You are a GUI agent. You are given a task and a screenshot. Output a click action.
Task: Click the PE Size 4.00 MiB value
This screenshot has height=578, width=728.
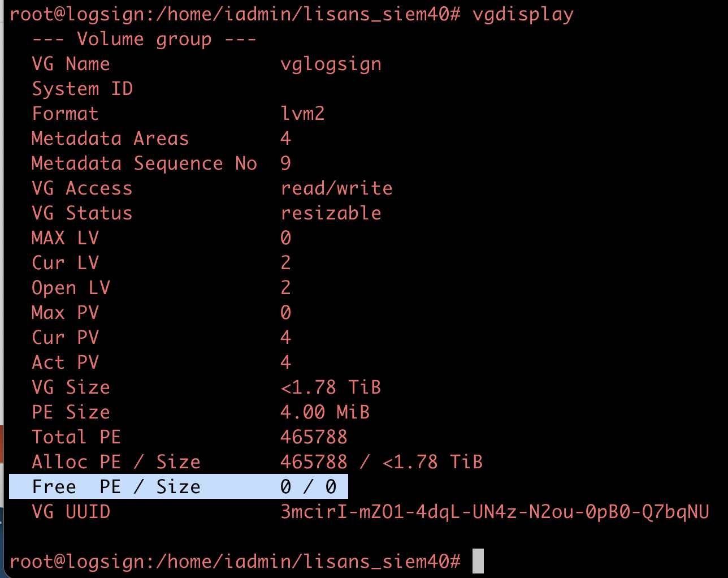coord(325,412)
